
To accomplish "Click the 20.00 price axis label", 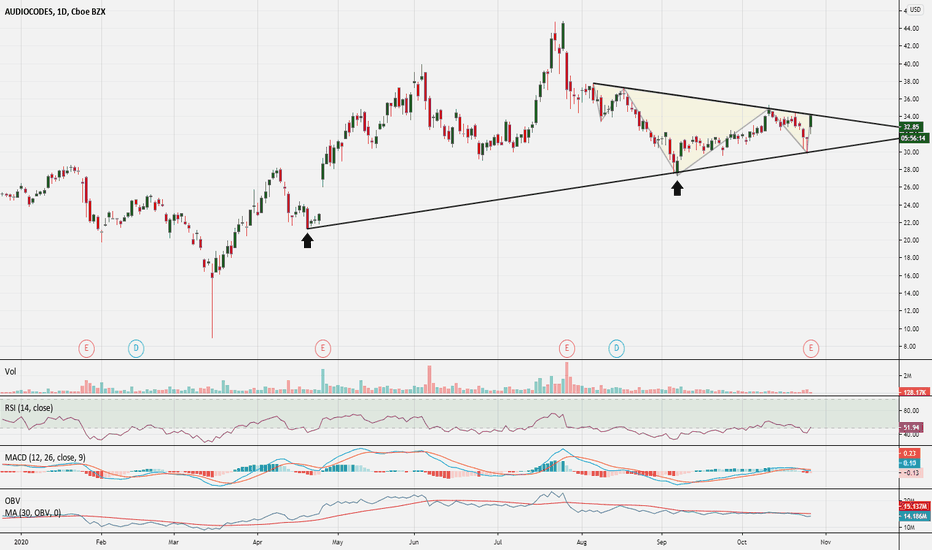I will tap(912, 240).
